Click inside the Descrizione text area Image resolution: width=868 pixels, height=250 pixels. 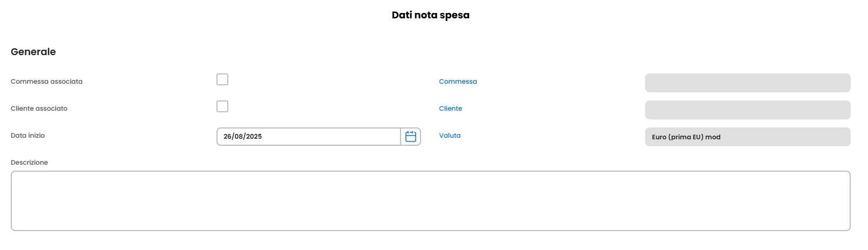pos(430,200)
